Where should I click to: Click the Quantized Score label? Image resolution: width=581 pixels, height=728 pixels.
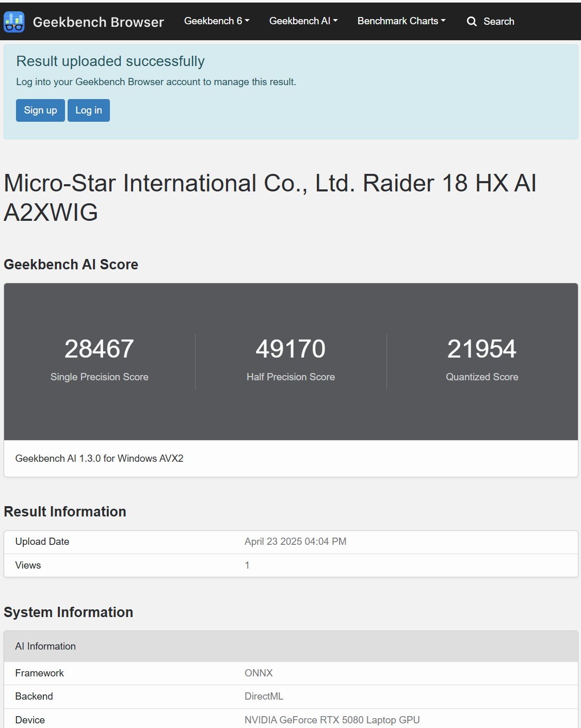[482, 377]
